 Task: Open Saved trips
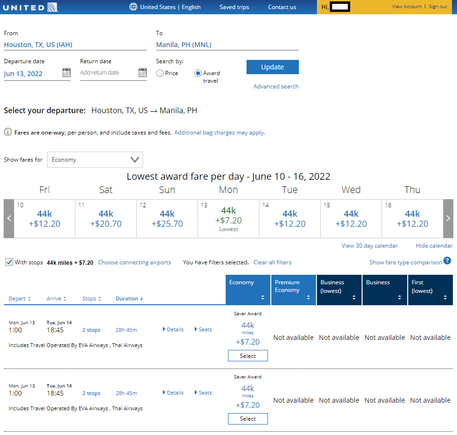(x=234, y=7)
